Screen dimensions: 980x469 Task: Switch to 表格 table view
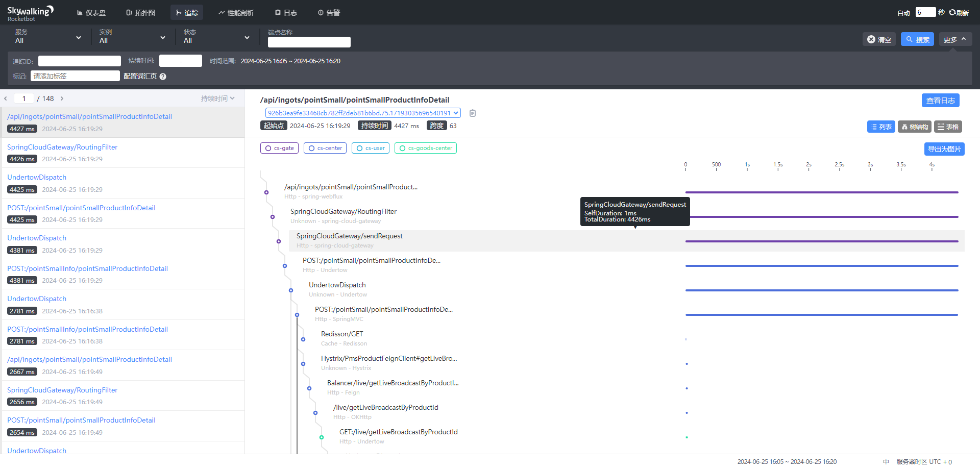[x=948, y=127]
